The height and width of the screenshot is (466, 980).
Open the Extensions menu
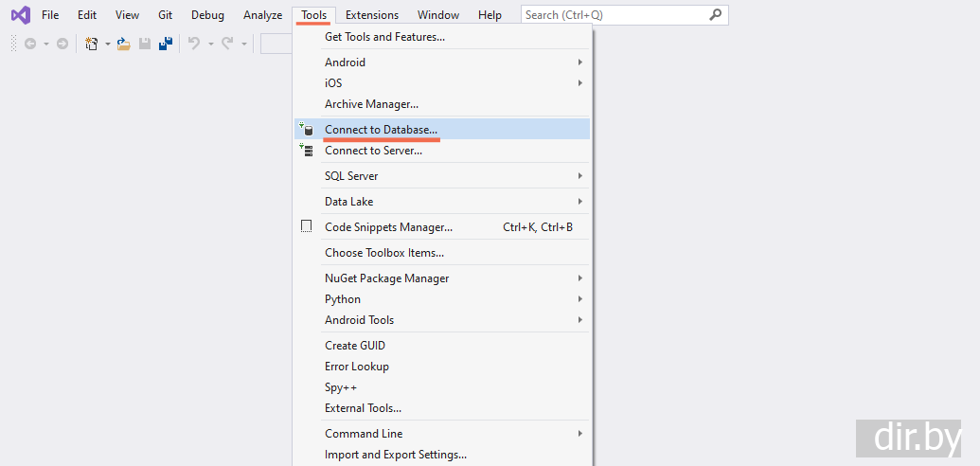371,15
